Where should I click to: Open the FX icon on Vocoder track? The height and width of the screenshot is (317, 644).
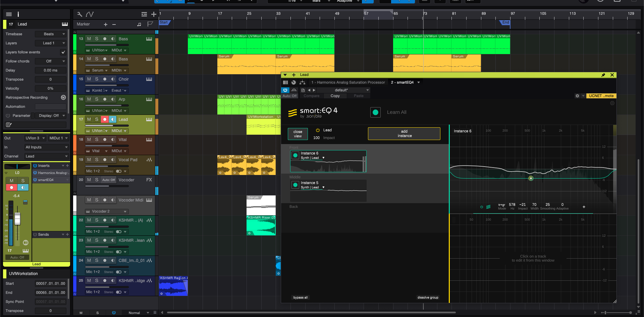[x=149, y=180]
